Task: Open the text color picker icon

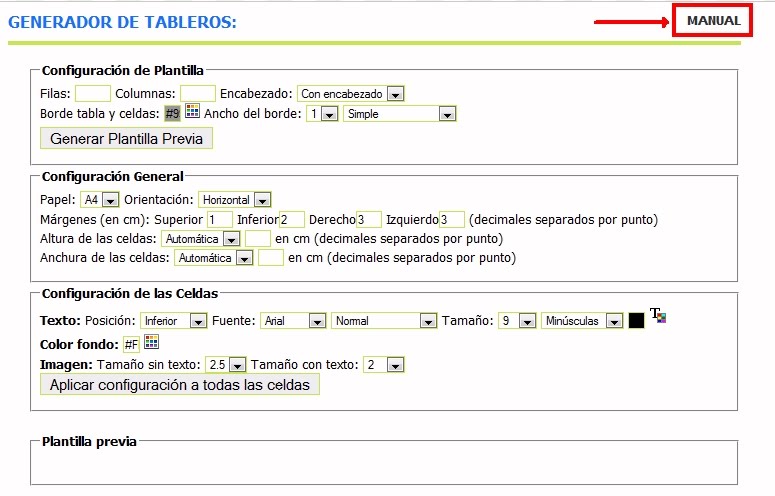Action: pos(658,315)
